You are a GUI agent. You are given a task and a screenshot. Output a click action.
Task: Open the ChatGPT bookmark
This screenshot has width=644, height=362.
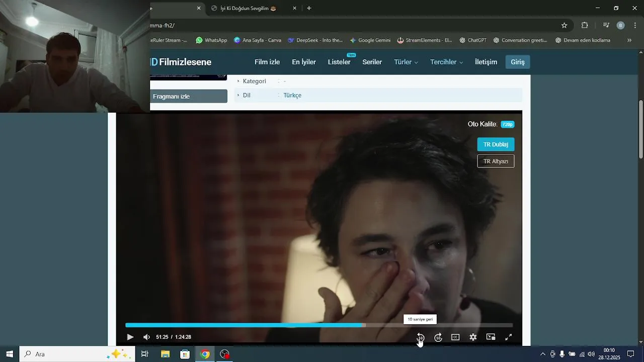click(x=472, y=40)
